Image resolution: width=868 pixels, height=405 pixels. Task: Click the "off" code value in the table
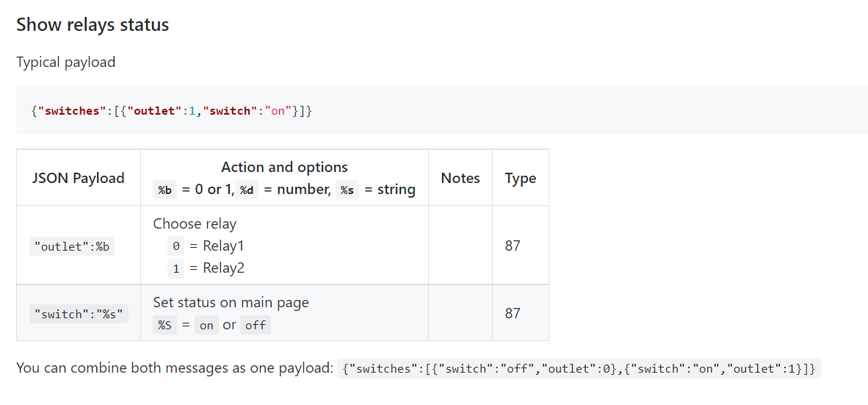click(256, 326)
